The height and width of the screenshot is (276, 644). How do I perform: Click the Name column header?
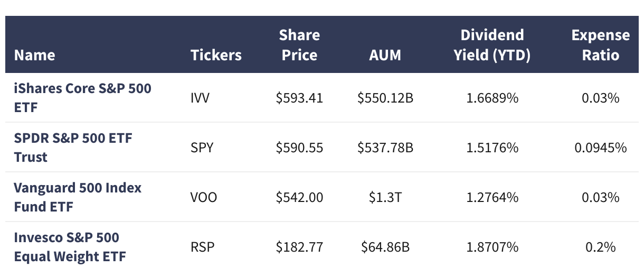tap(34, 55)
